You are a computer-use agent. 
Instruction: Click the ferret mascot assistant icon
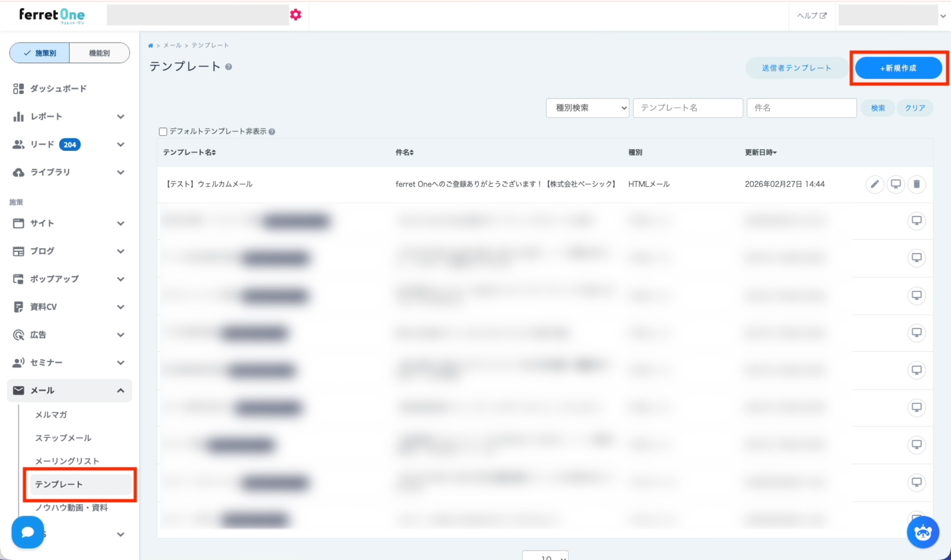923,532
